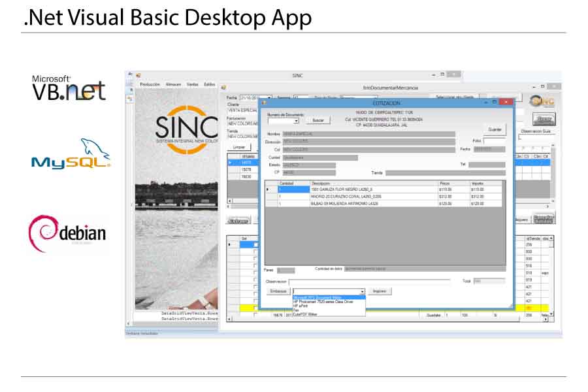Click the Embarque button
Screen dimensions: 588x392
278,291
